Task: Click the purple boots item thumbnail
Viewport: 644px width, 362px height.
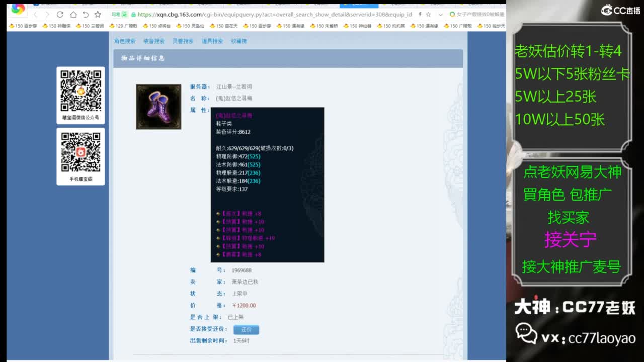Action: [x=158, y=107]
